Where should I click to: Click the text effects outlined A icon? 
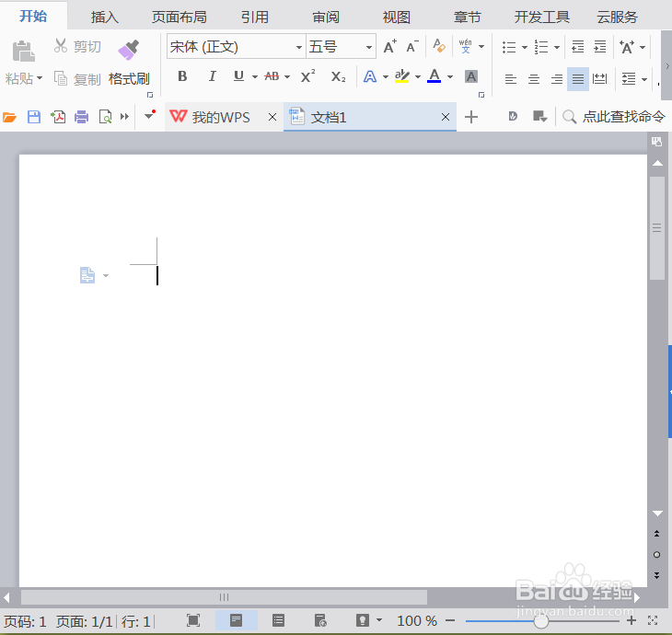[370, 77]
